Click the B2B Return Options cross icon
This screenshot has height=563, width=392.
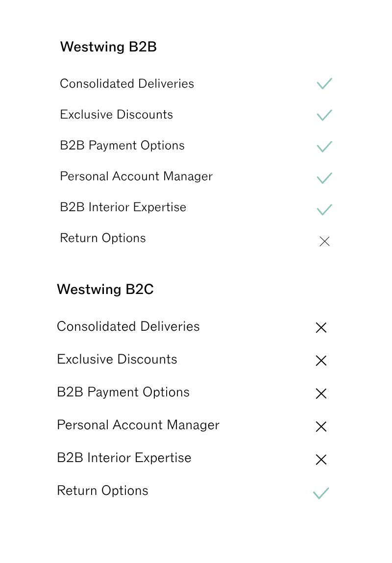(324, 241)
